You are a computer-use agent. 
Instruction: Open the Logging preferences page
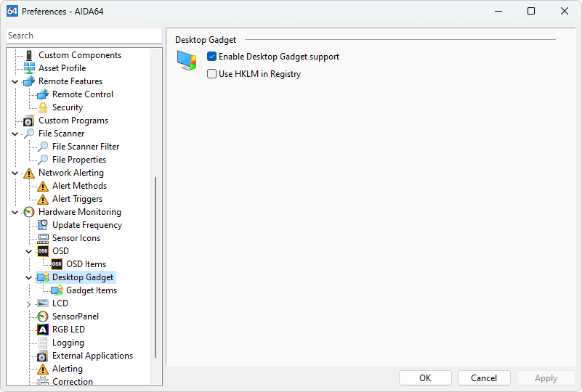(68, 343)
